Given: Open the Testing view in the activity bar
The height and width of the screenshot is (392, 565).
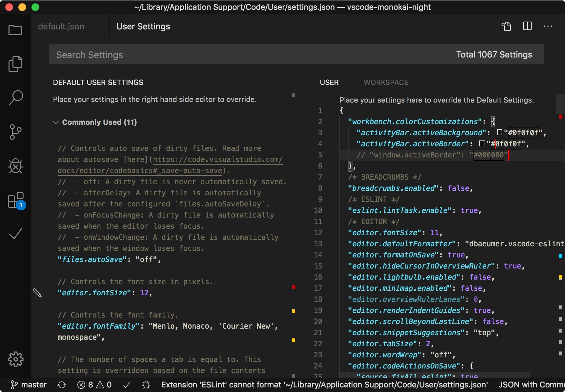Looking at the screenshot, I should coord(15,234).
